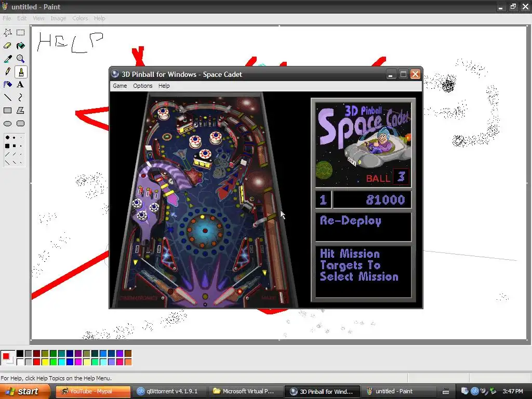Pick the white color swatch
Image resolution: width=532 pixels, height=399 pixels.
(x=20, y=362)
